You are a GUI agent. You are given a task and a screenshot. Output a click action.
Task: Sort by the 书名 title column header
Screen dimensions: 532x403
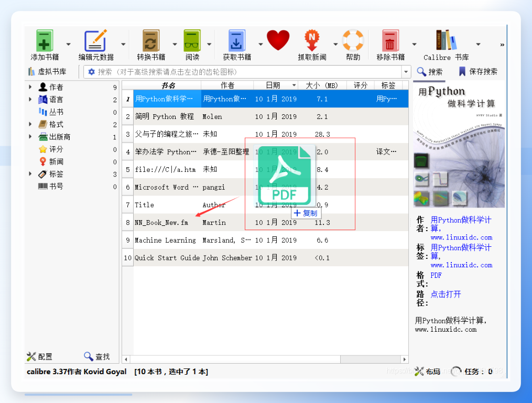168,85
